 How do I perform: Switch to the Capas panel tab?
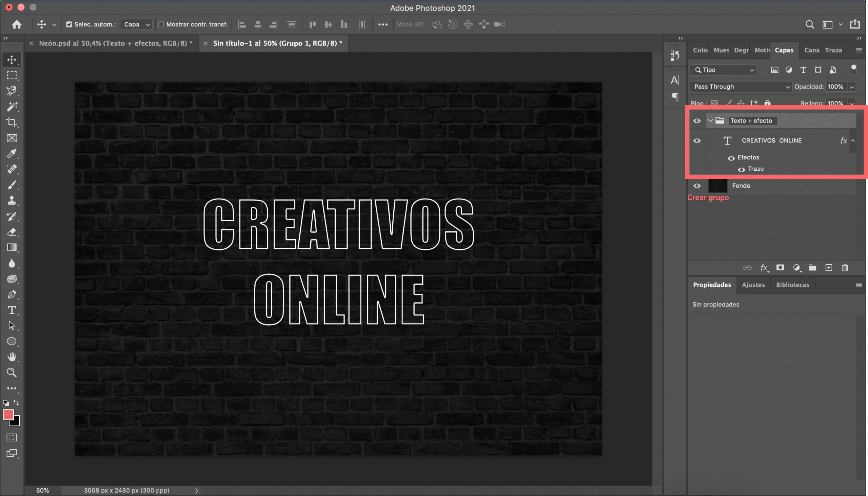(x=784, y=50)
